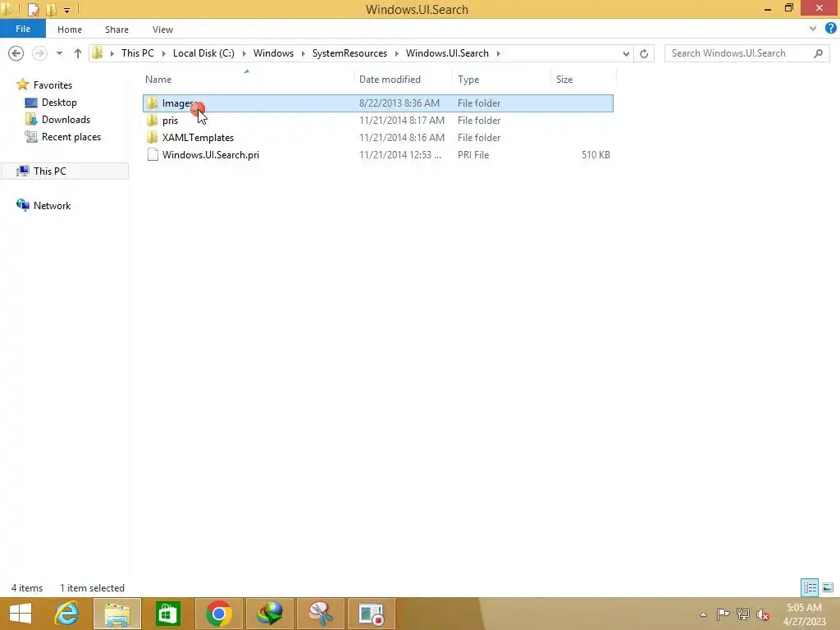This screenshot has height=630, width=840.
Task: Open Downloads in Favorites
Action: (x=66, y=120)
